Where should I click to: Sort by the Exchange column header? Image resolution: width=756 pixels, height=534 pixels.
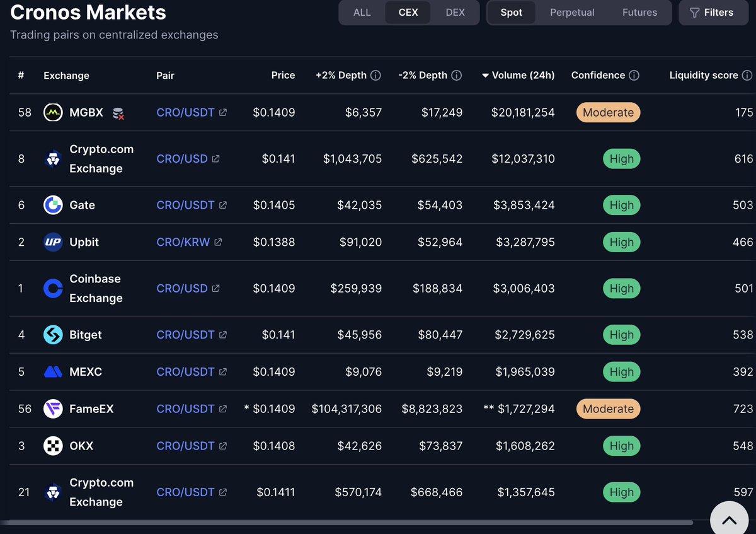pyautogui.click(x=66, y=75)
